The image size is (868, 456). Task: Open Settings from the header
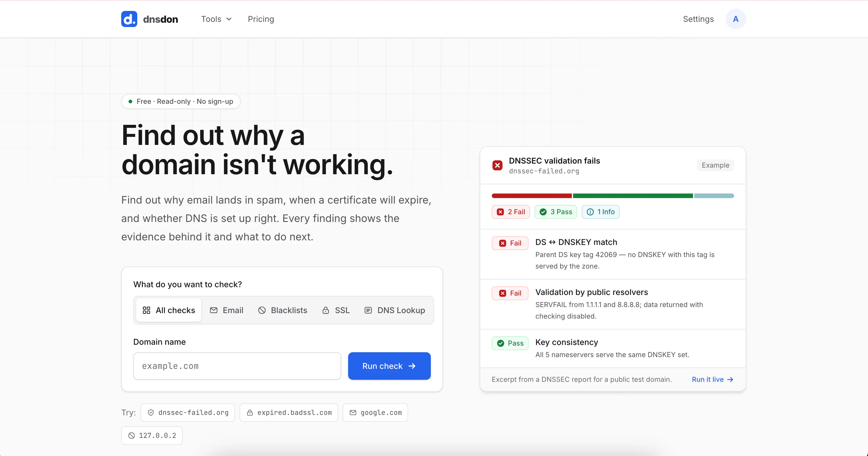[x=698, y=19]
